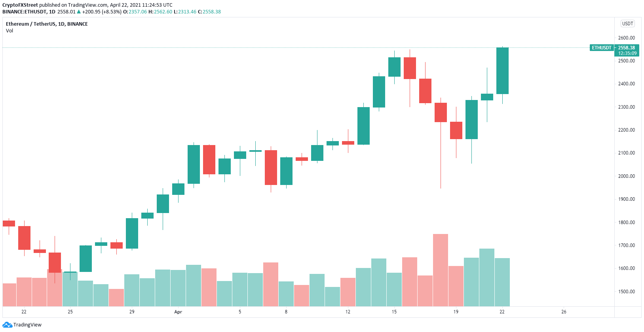
Task: Click the BINANCE:ETHUSDT, 1D symbol header text
Action: (x=29, y=12)
